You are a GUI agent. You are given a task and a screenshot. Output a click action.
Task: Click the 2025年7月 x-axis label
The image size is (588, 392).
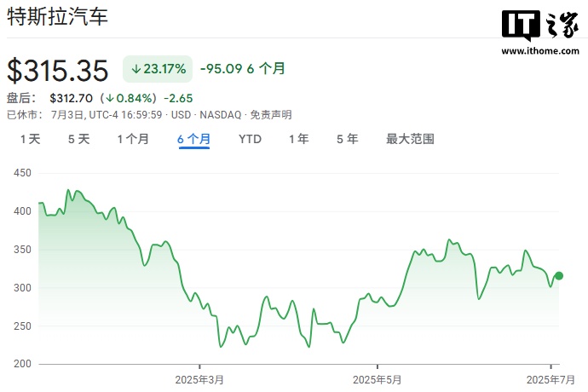pyautogui.click(x=551, y=379)
